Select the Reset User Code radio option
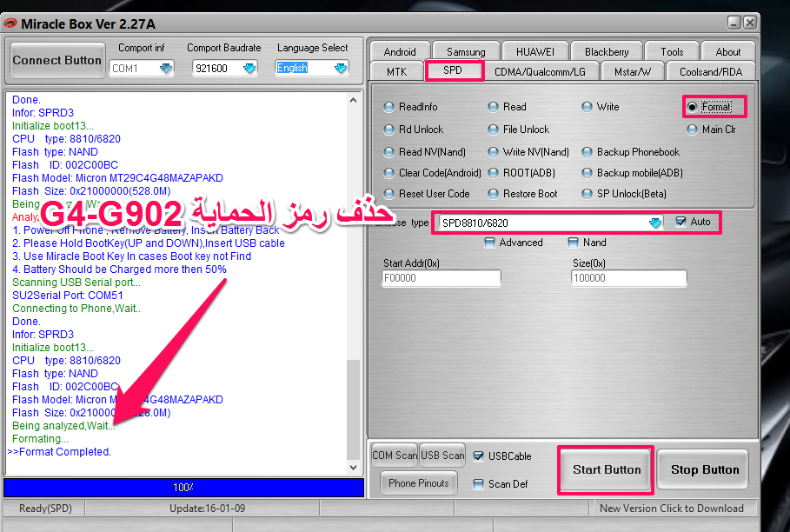790x532 pixels. coord(426,194)
